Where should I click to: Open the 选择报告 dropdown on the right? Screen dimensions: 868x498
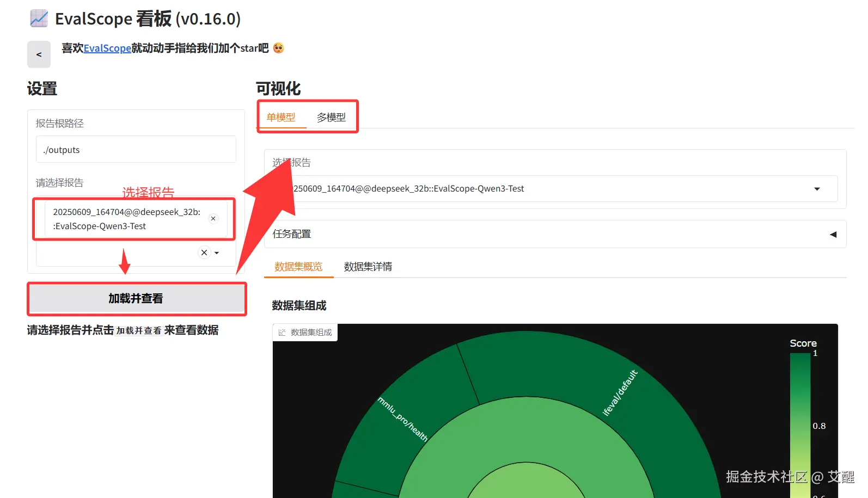coord(555,189)
